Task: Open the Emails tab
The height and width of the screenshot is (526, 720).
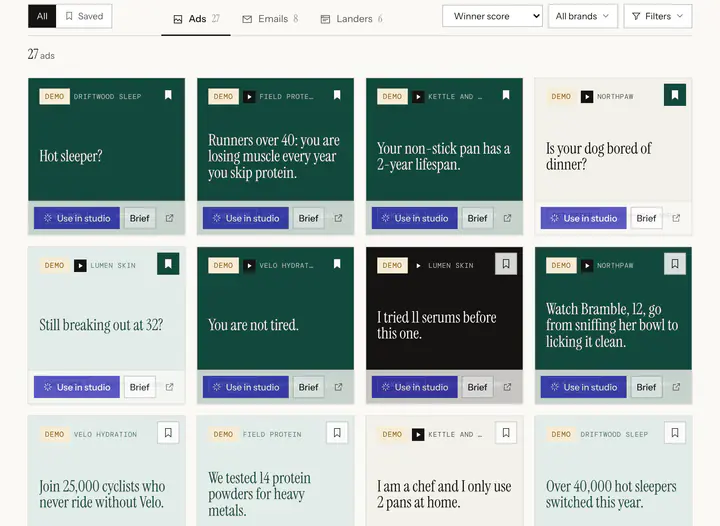Action: coord(270,19)
